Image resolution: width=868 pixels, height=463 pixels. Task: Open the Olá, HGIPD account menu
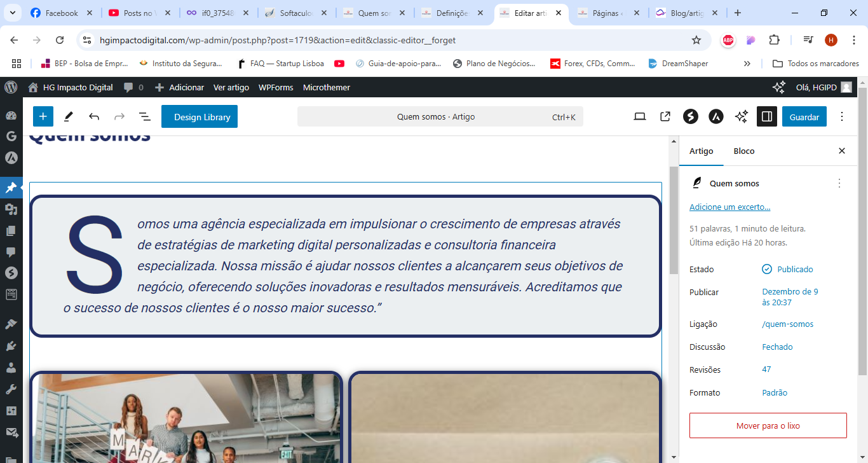(x=824, y=87)
